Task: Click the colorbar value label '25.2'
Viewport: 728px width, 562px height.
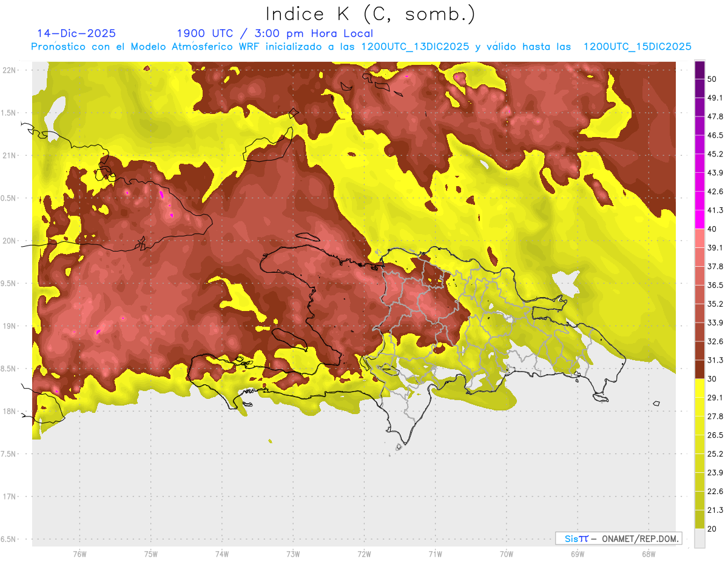Action: pos(715,453)
